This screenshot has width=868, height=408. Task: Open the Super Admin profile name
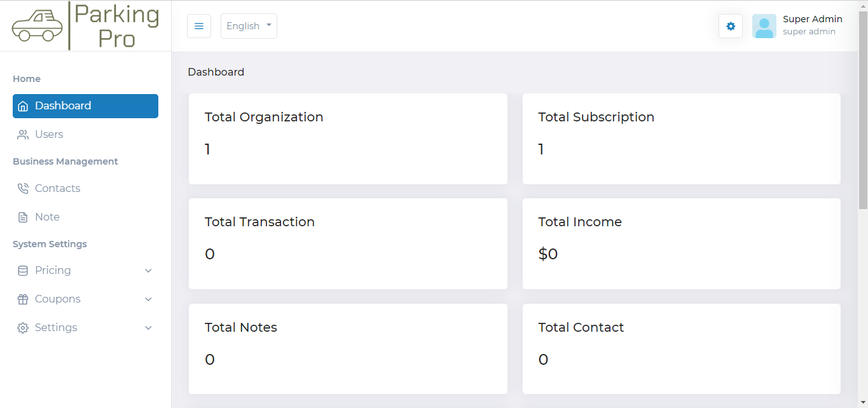812,19
